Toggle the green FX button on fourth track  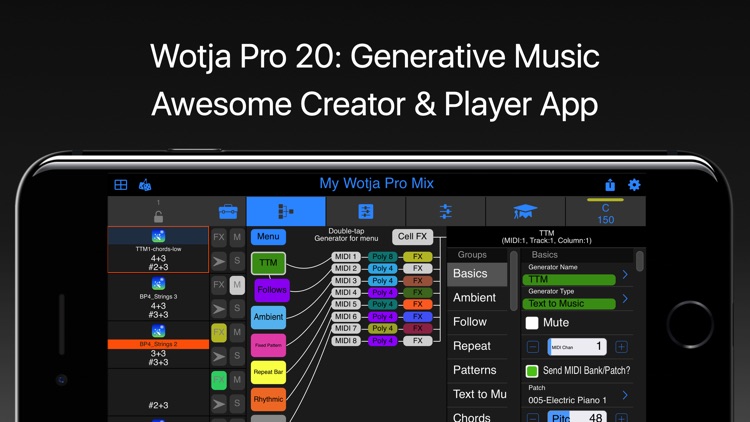point(219,380)
